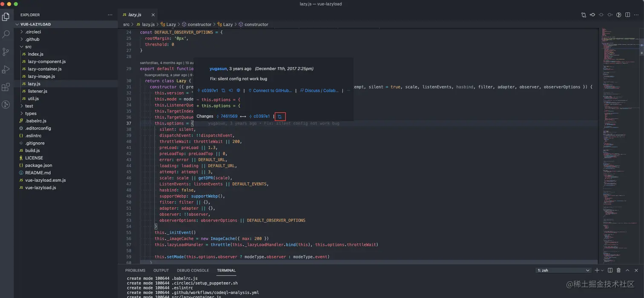Click the compare changes icon in editor toolbar
The height and width of the screenshot is (298, 644).
coord(584,15)
